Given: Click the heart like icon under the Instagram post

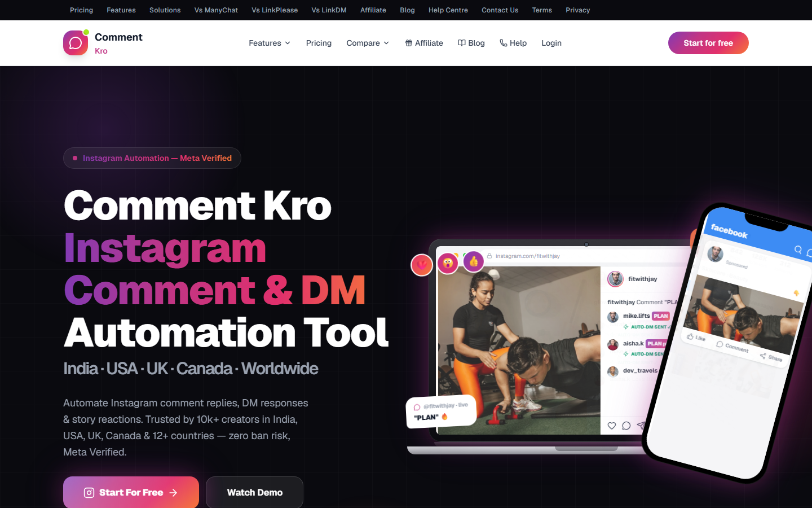Looking at the screenshot, I should pos(612,426).
